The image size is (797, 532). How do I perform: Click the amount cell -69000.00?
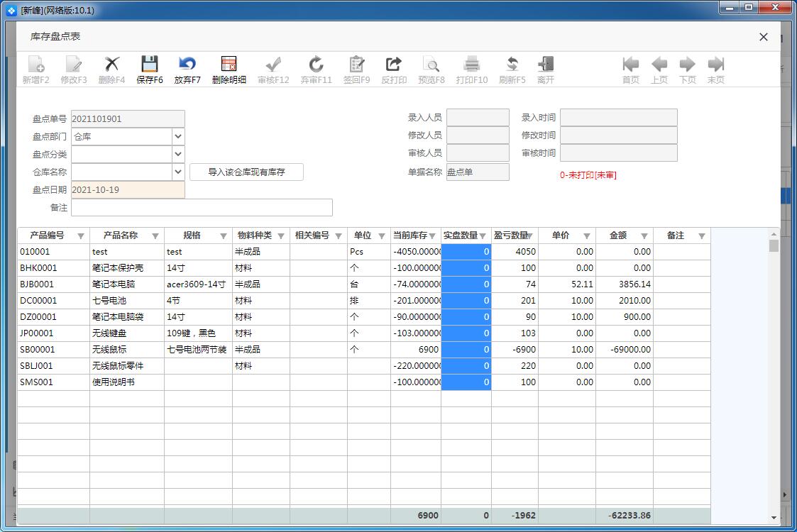pos(624,349)
